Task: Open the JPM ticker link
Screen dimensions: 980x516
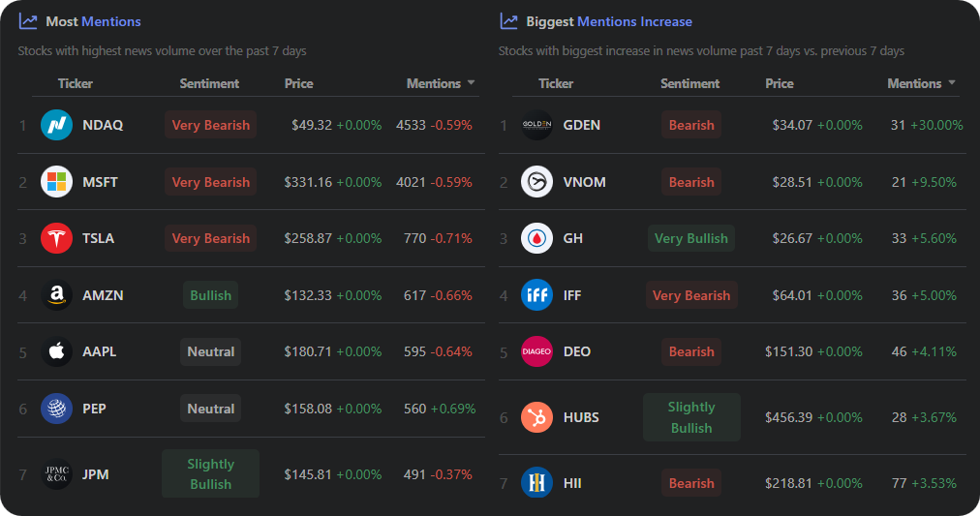Action: click(96, 474)
